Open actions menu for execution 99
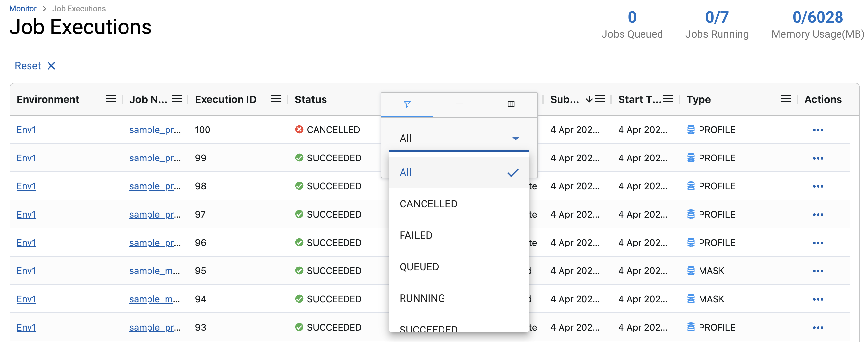 pos(818,158)
